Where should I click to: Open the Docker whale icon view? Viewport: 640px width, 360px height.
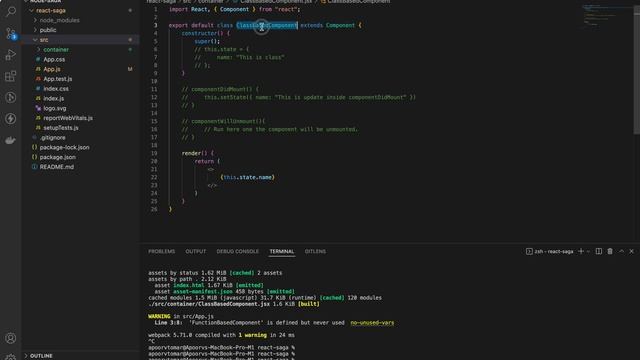(11, 140)
